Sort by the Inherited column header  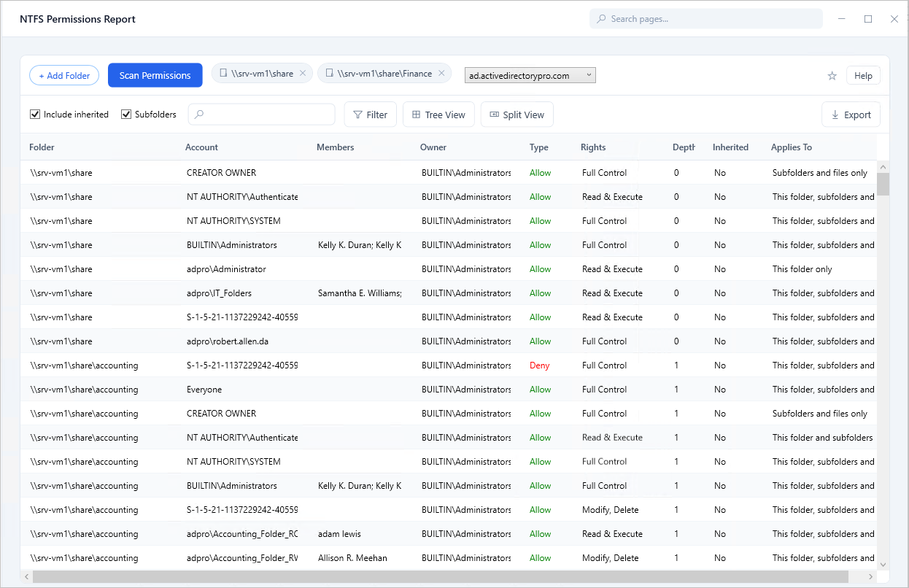730,147
